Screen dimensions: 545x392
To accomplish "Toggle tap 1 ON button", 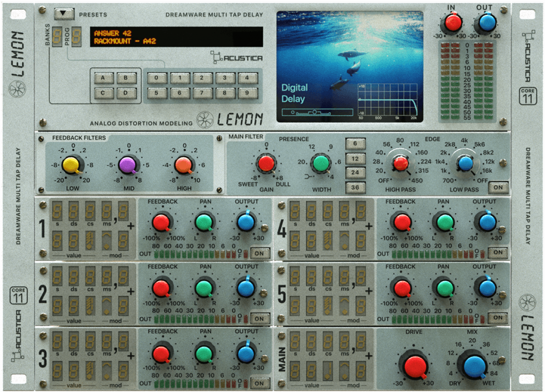I will [260, 253].
